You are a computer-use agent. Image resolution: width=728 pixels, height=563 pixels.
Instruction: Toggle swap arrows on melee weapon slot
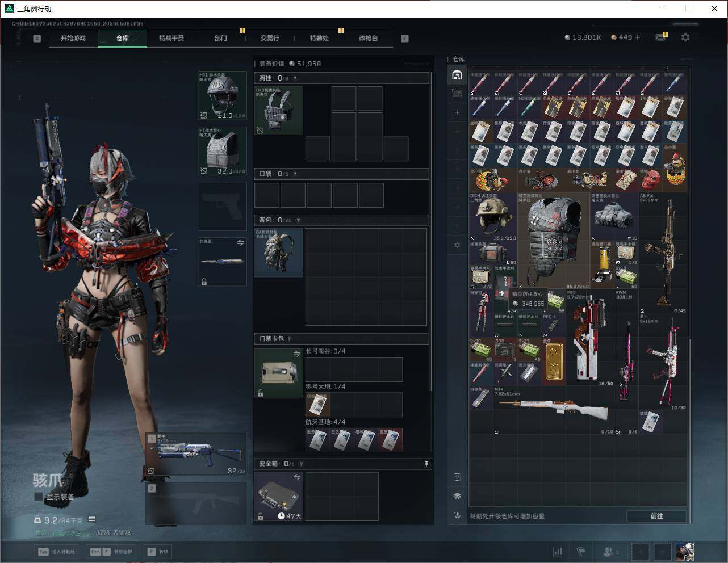(x=241, y=242)
